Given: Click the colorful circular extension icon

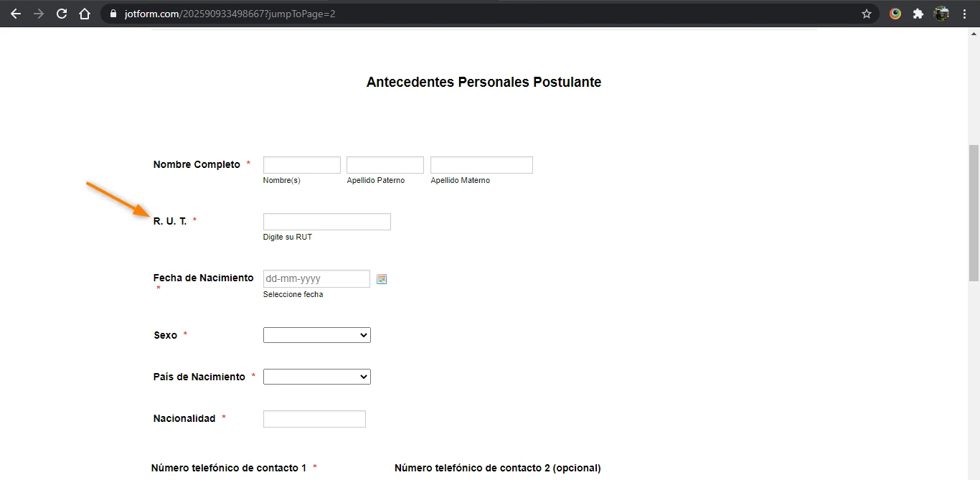Looking at the screenshot, I should [x=895, y=14].
